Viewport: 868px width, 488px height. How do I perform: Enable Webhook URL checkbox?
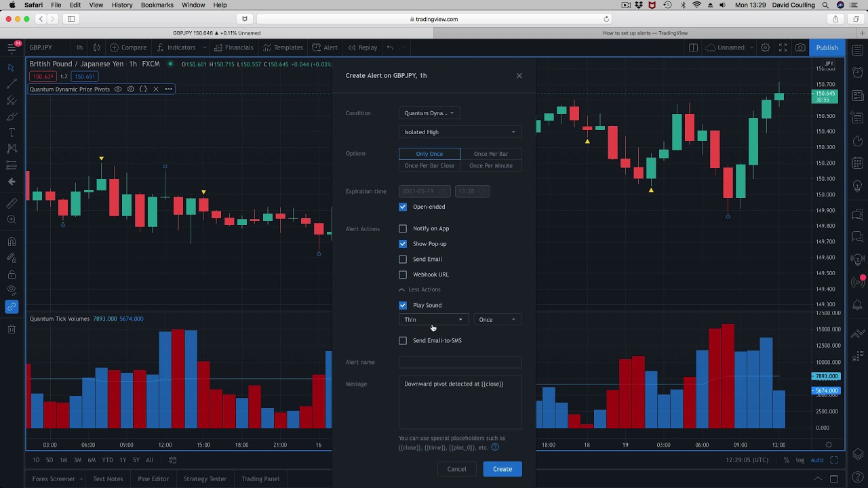coord(403,274)
